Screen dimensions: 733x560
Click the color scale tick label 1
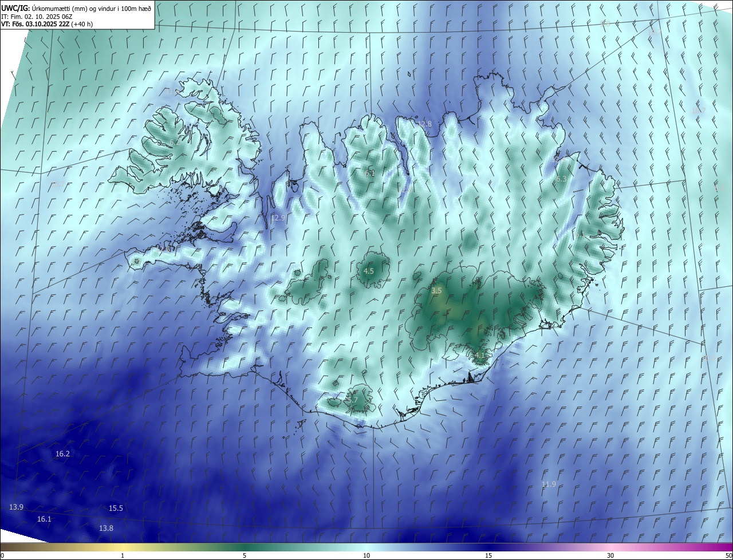(123, 555)
